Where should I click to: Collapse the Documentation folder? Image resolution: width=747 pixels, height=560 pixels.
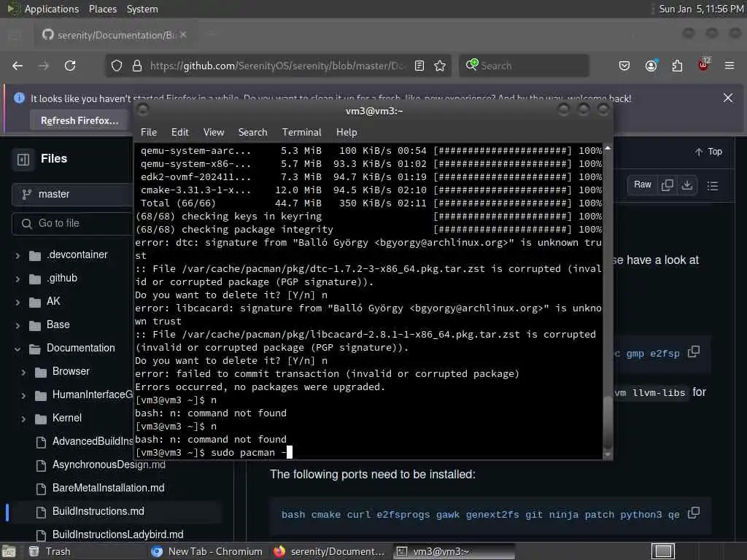coord(18,349)
